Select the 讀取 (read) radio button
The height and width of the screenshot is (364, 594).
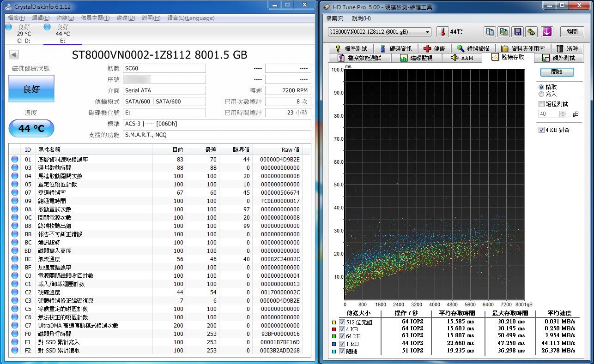point(541,87)
